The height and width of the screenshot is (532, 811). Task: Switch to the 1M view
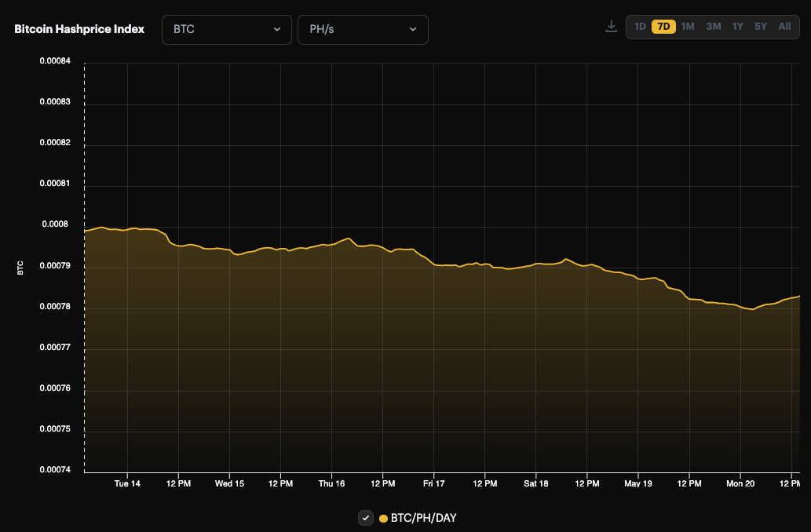coord(688,26)
